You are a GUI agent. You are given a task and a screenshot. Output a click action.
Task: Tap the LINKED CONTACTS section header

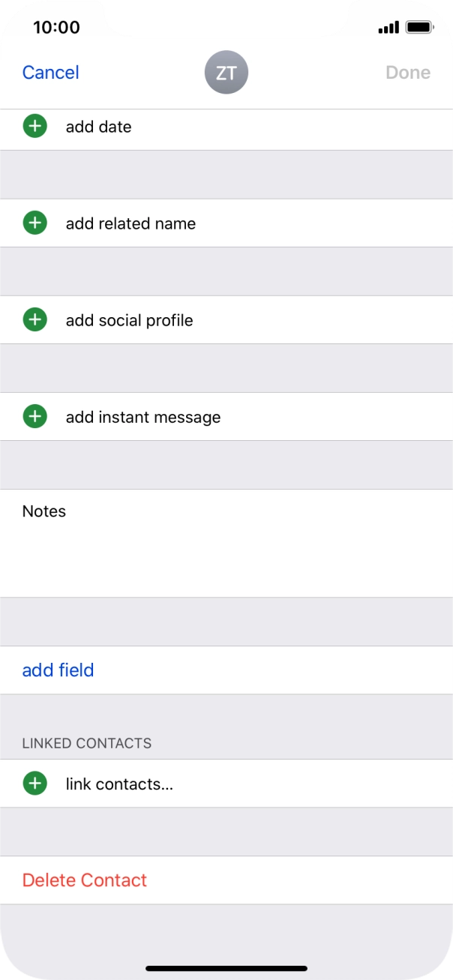pos(88,743)
